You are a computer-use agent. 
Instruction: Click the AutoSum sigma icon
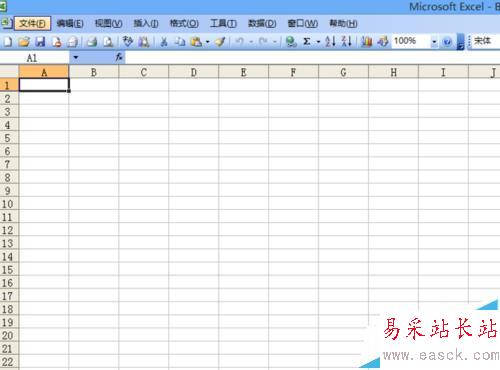click(307, 42)
